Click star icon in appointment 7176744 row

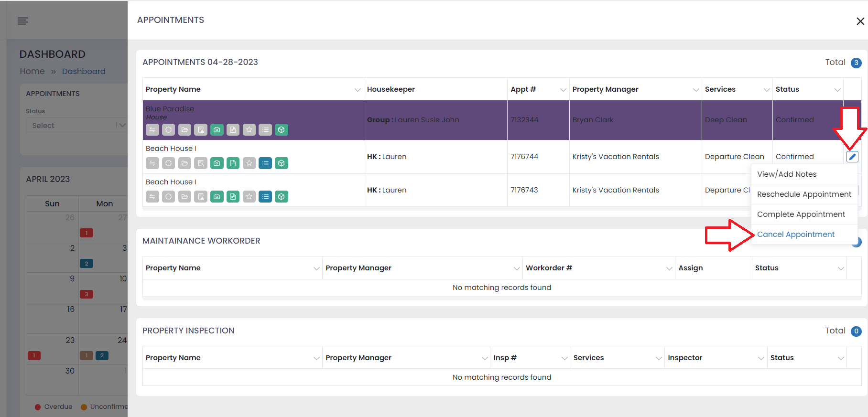click(x=249, y=163)
